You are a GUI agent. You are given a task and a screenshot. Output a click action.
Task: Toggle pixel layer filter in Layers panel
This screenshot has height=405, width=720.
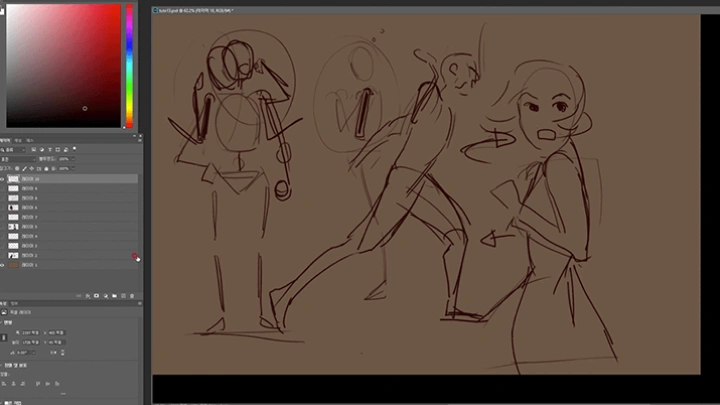point(34,150)
